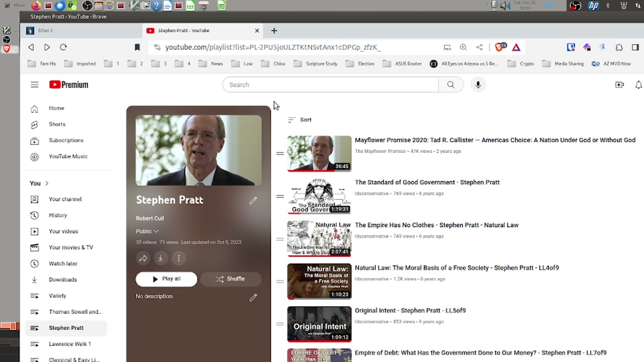
Task: Open The Standard of Good Government video
Action: pos(427,183)
